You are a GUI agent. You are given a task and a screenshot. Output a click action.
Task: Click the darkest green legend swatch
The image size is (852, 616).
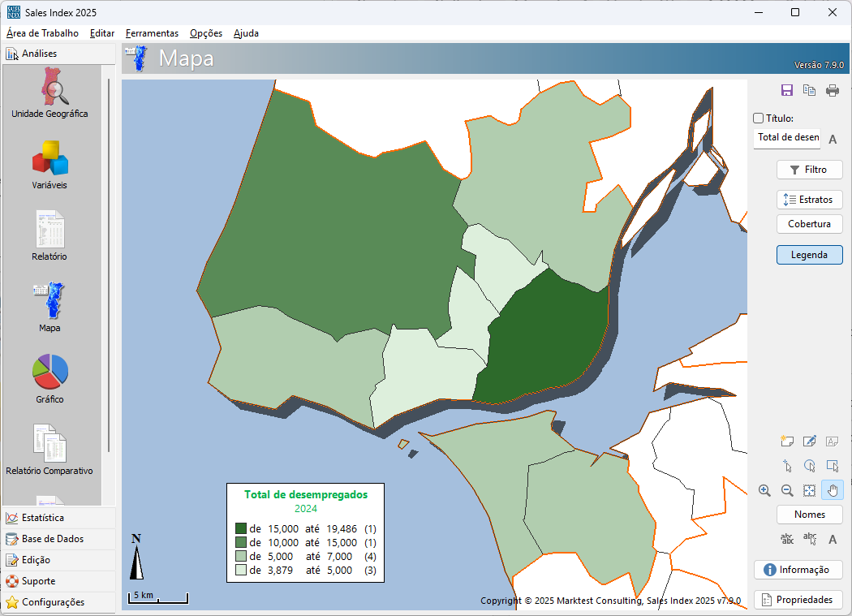(241, 529)
